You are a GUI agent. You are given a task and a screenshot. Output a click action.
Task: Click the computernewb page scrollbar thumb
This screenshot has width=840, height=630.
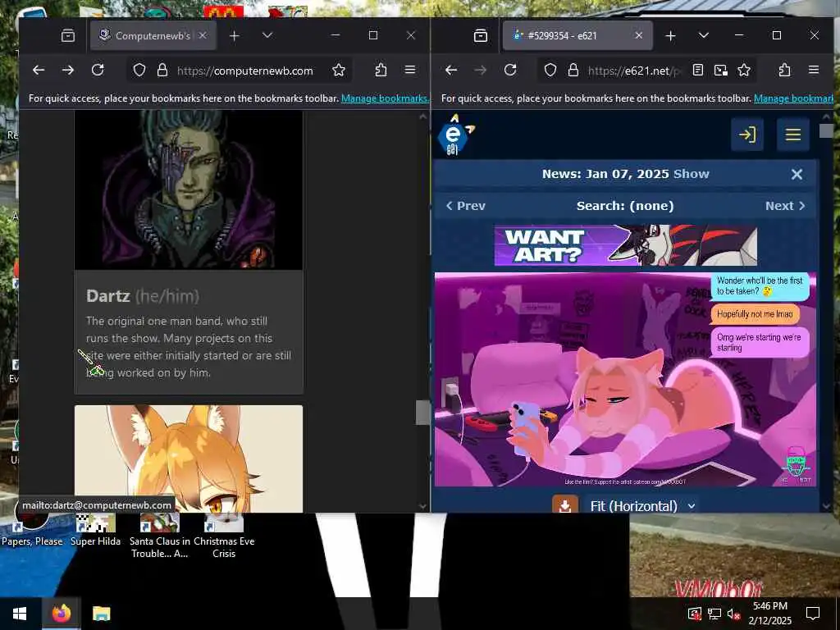click(x=422, y=413)
